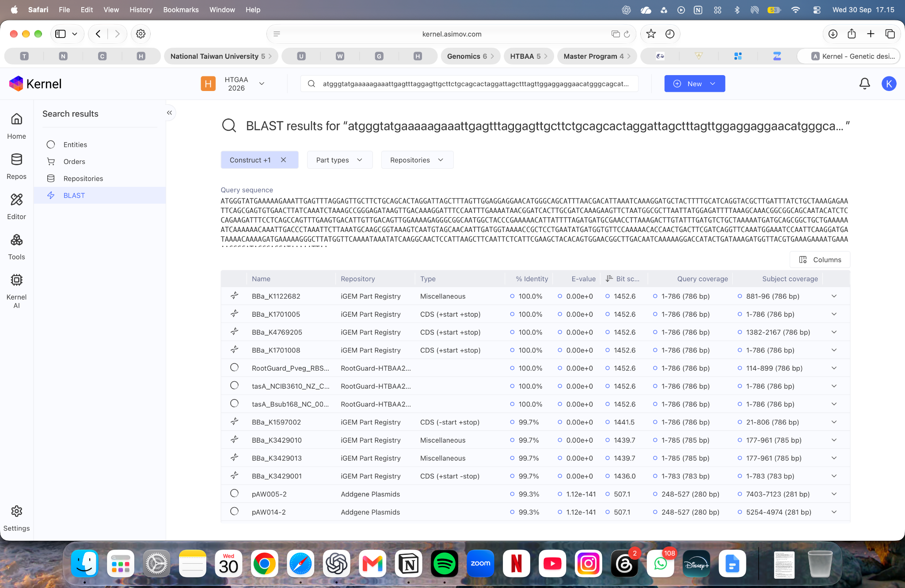Click the New button

[694, 83]
